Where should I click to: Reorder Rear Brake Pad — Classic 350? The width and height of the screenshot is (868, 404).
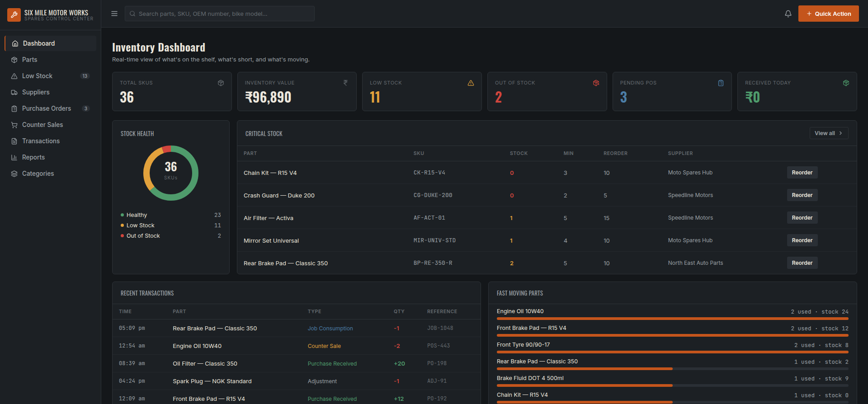point(802,263)
